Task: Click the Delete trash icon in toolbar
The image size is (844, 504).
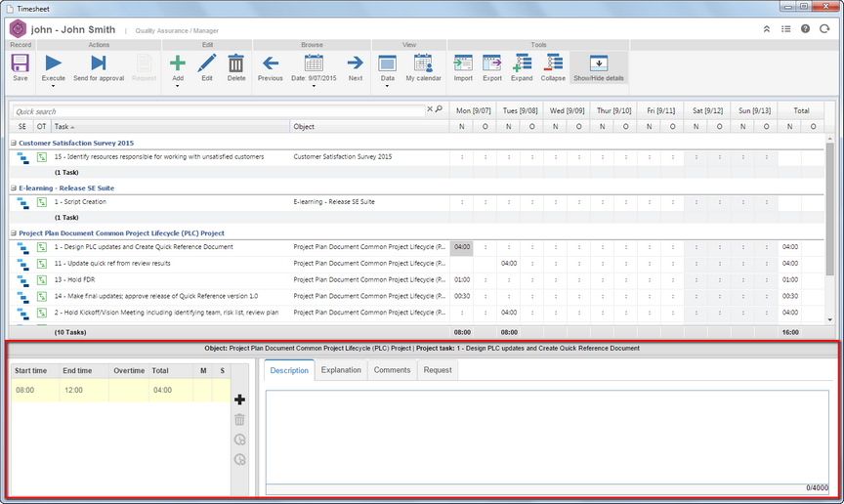Action: [x=235, y=63]
